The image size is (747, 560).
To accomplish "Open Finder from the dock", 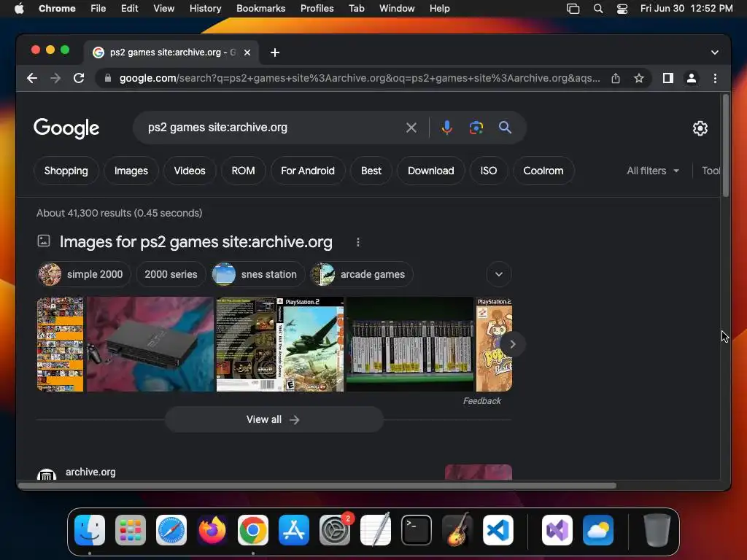I will 90,530.
